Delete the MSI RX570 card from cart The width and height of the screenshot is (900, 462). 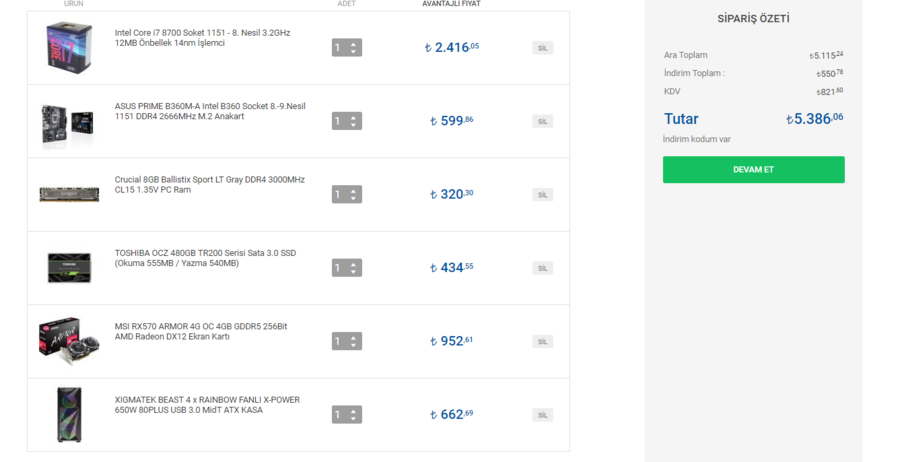pos(542,341)
